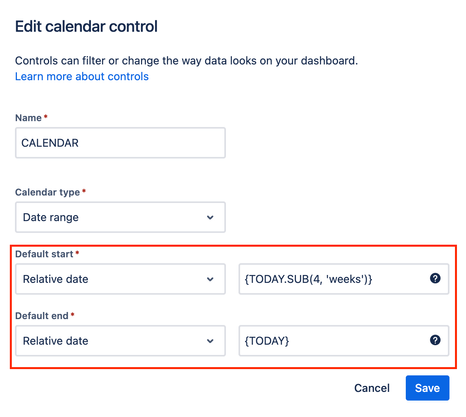Viewport: 466px width, 417px height.
Task: Click the Name field label
Action: point(28,118)
